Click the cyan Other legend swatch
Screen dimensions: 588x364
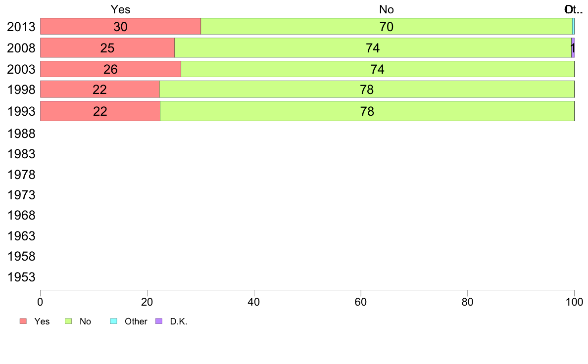click(x=113, y=321)
